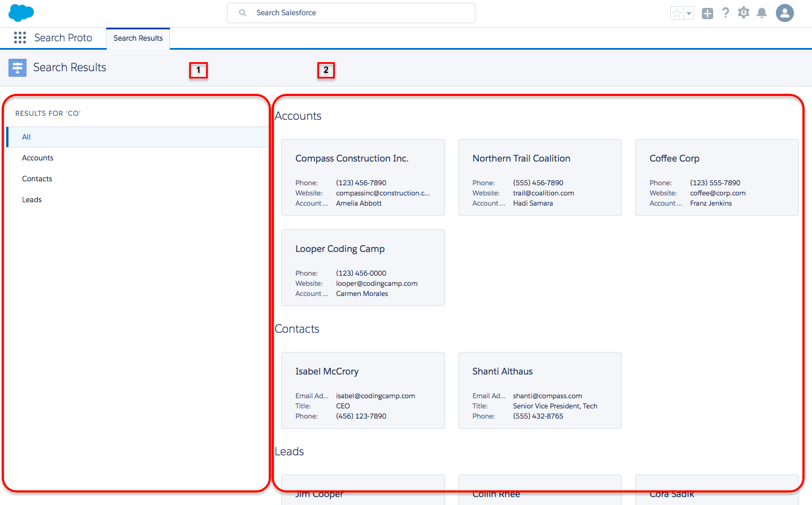Click account owner Franz Jenkins

click(711, 203)
